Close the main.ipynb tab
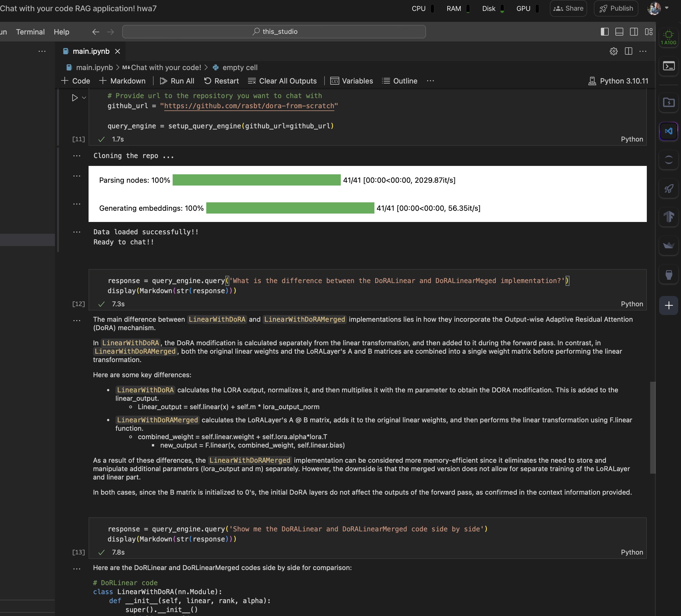Viewport: 681px width, 616px height. point(117,51)
